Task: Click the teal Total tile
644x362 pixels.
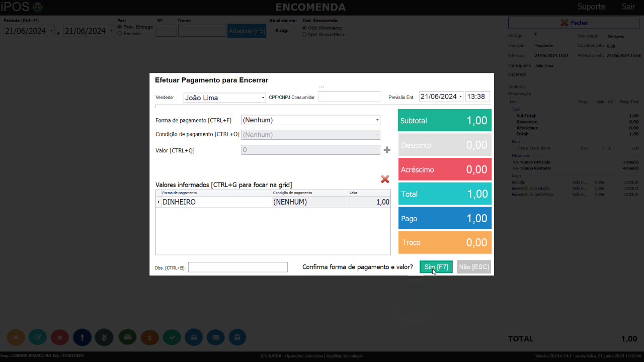Action: click(445, 194)
